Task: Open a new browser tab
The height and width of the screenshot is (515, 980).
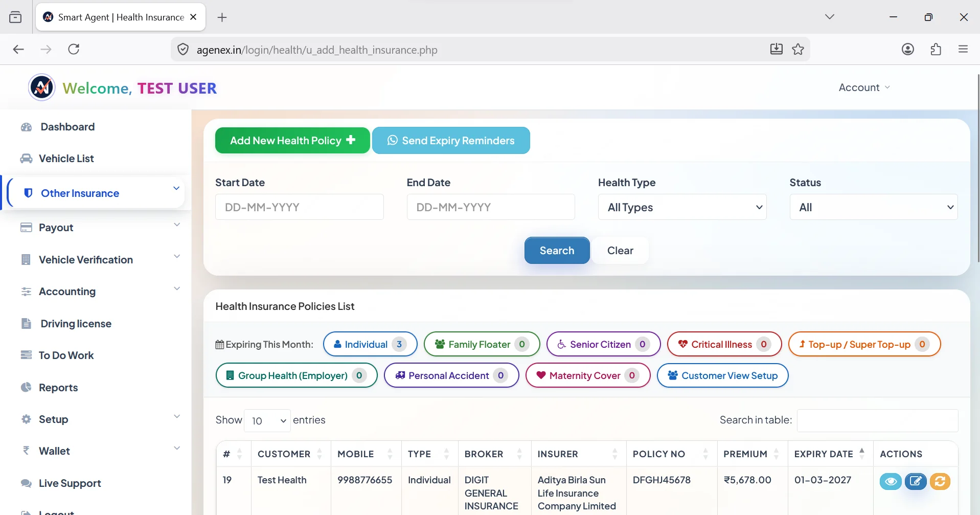Action: (x=222, y=17)
